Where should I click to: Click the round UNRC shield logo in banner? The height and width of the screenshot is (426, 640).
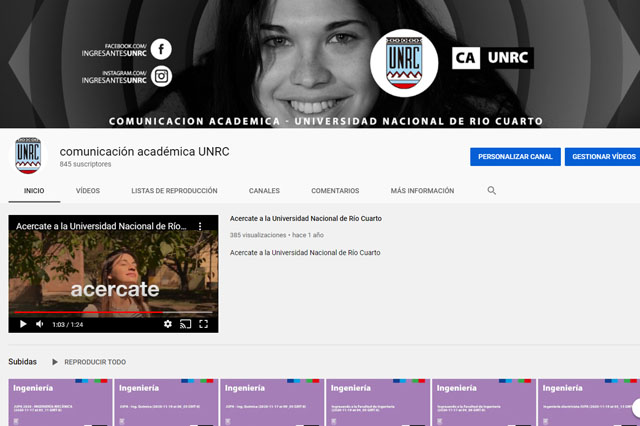coord(404,63)
